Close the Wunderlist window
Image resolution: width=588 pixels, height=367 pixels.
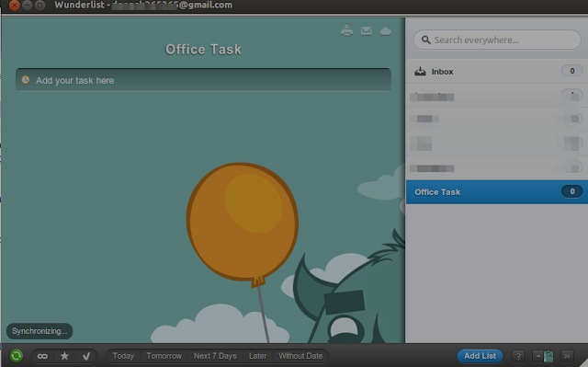[x=15, y=6]
